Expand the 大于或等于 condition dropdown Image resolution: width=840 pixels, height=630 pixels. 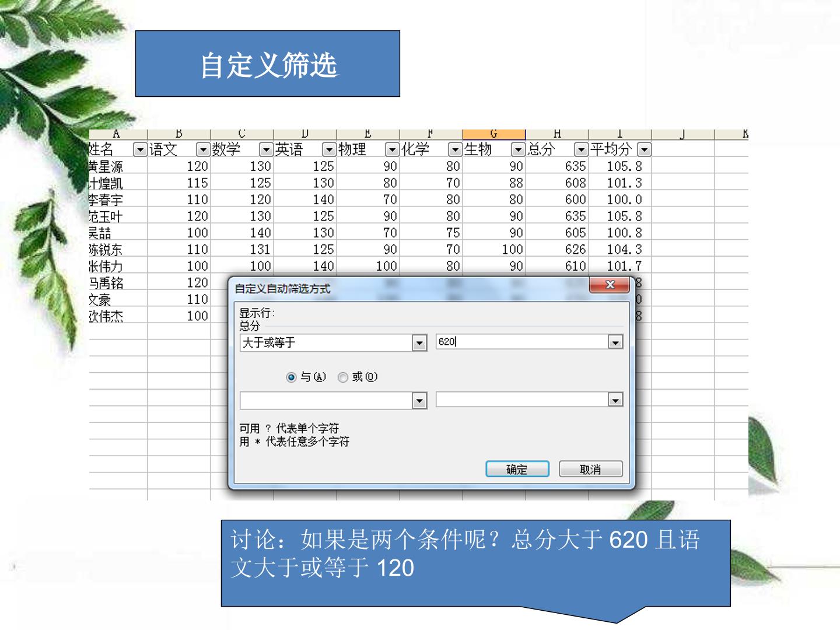pyautogui.click(x=419, y=343)
